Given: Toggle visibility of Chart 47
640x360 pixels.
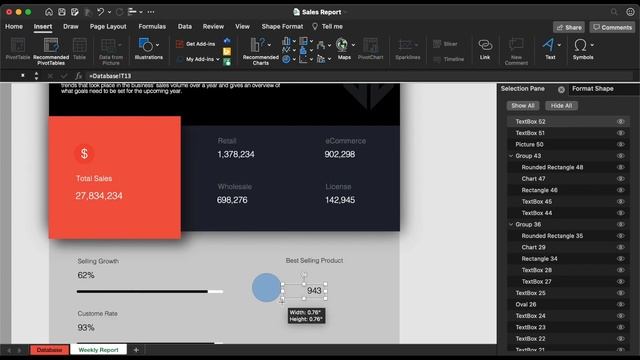Looking at the screenshot, I should point(621,178).
